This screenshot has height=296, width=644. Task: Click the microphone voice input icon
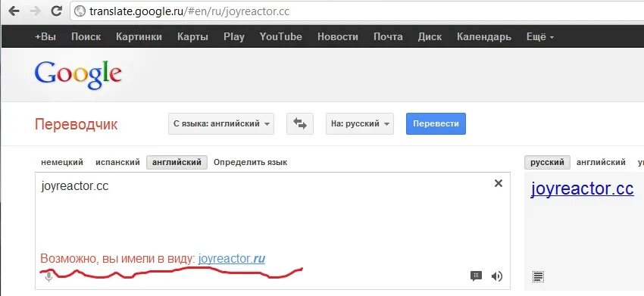49,277
